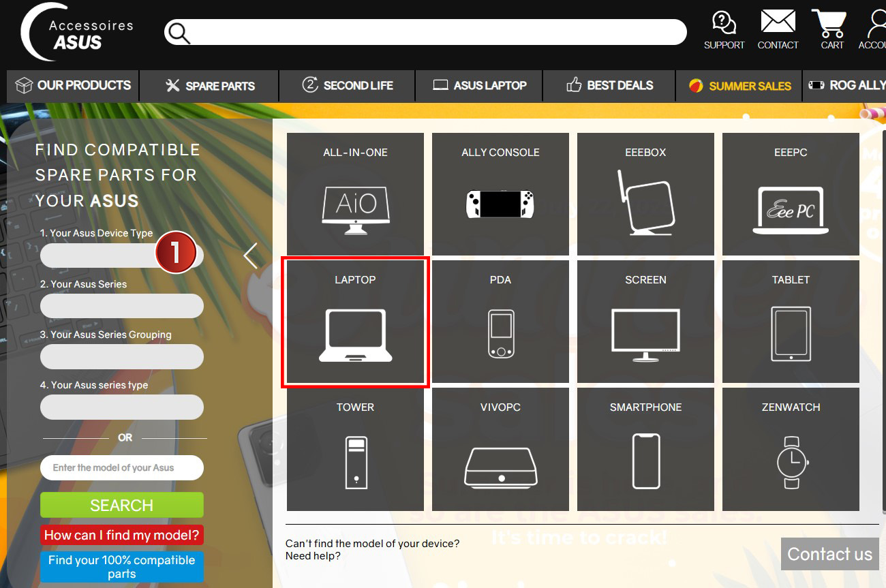Go to the Spare Parts menu
Image resolution: width=886 pixels, height=588 pixels.
coord(210,86)
